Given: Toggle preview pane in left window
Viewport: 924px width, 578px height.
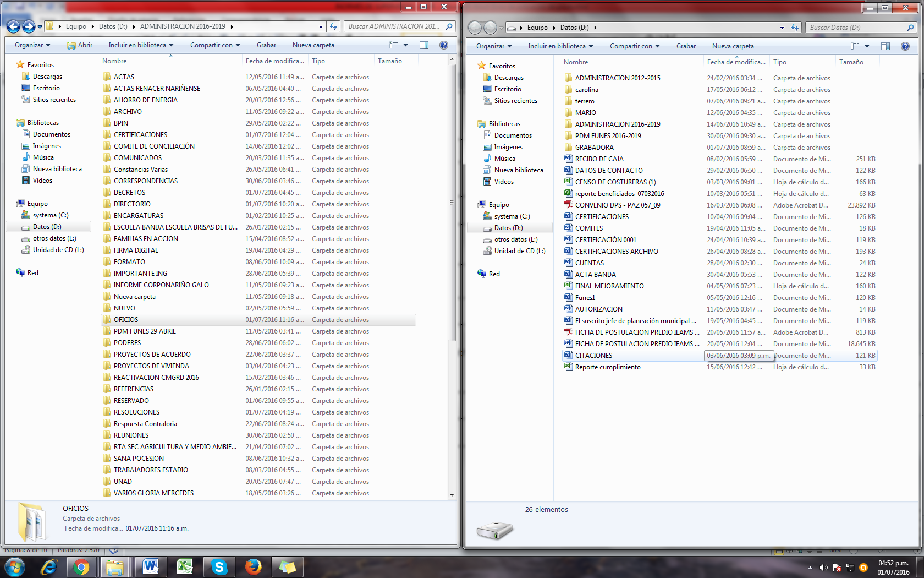Looking at the screenshot, I should [424, 45].
